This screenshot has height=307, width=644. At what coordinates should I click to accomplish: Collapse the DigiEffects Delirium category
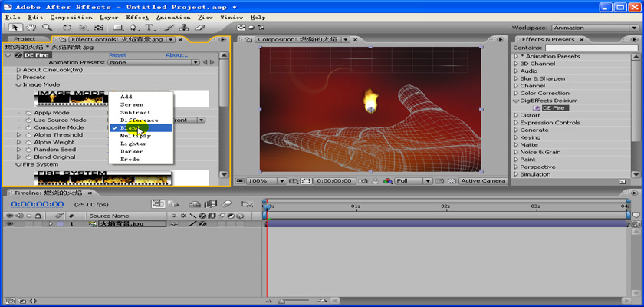click(516, 101)
